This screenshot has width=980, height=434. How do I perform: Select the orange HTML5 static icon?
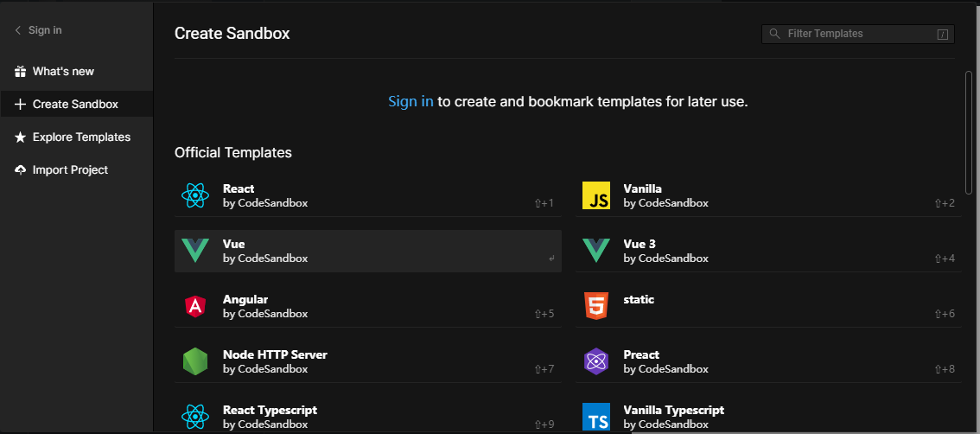pyautogui.click(x=596, y=306)
